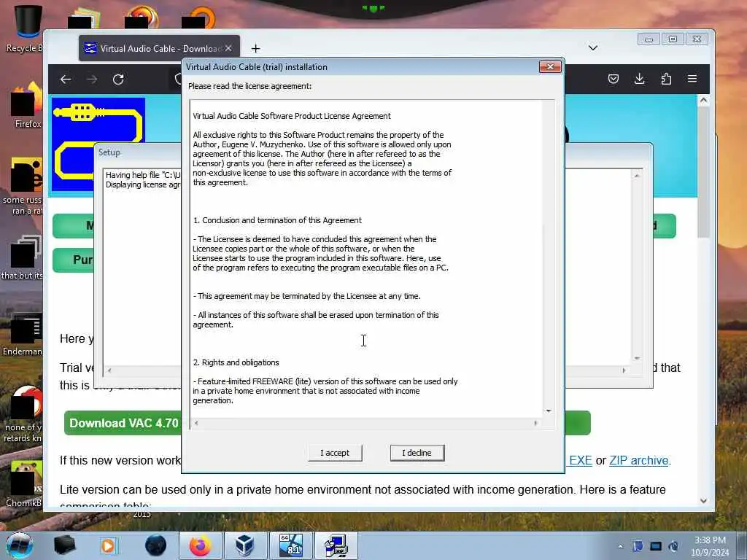Click the I accept button
This screenshot has height=560, width=747.
pyautogui.click(x=334, y=453)
